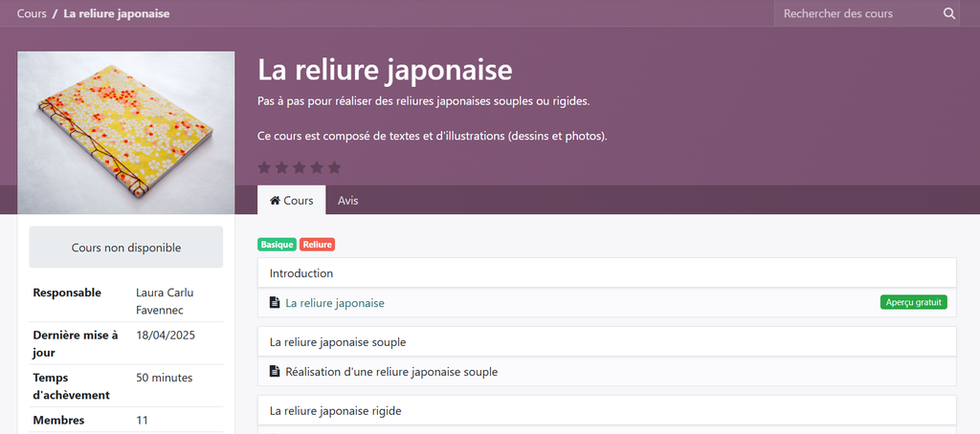Switch to the Avis tab

coord(348,201)
